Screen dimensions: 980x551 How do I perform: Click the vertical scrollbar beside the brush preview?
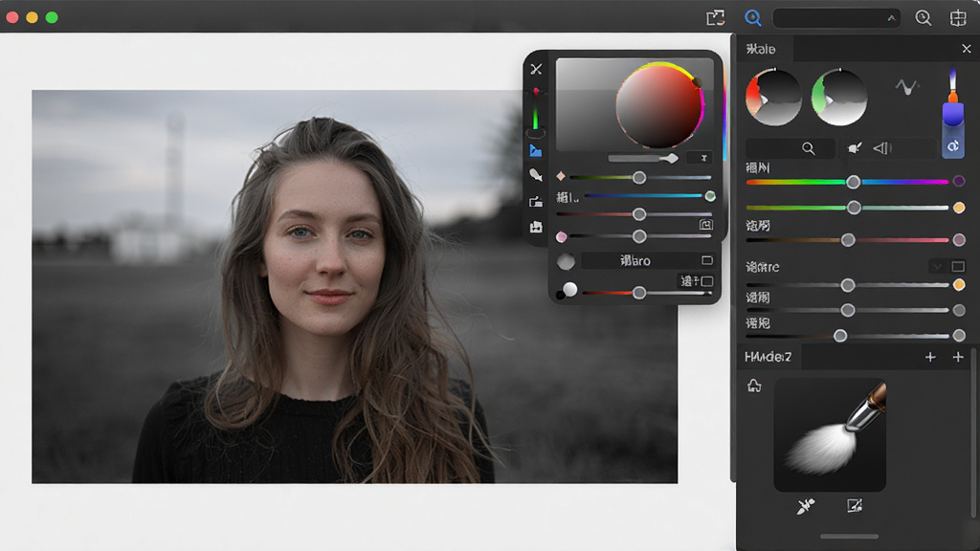[973, 433]
